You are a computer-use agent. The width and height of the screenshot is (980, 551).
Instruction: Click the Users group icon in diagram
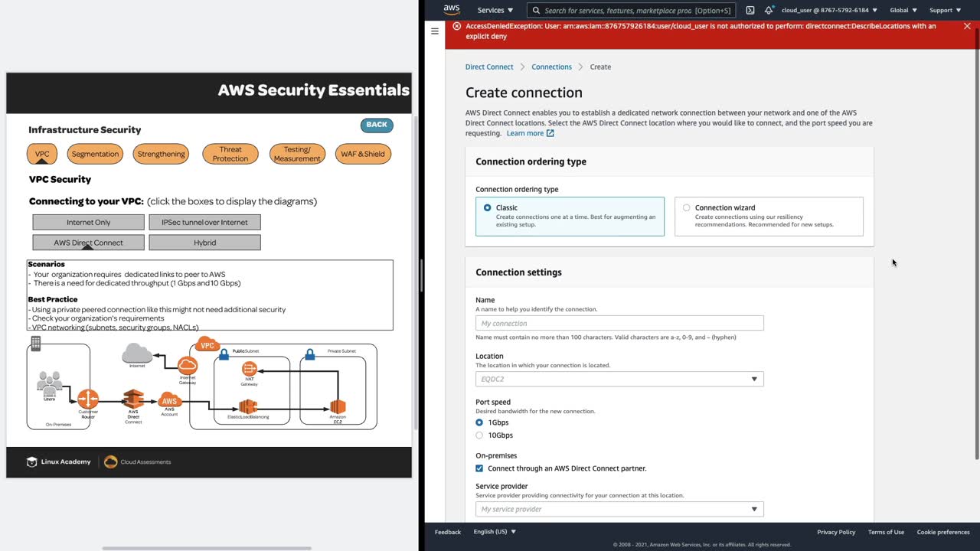tap(50, 383)
